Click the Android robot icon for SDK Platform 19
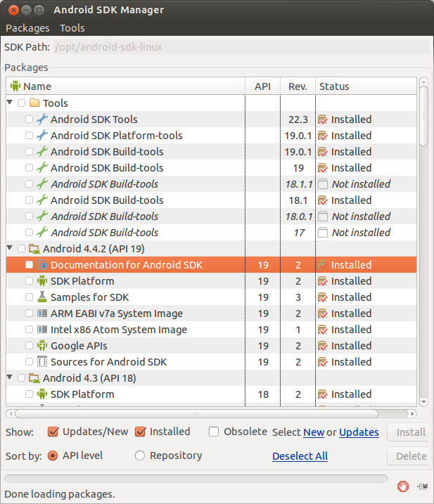 coord(42,281)
